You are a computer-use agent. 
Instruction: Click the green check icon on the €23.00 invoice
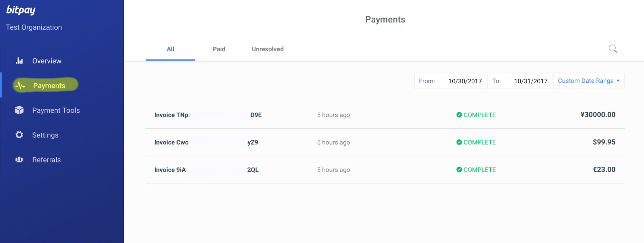coord(459,170)
